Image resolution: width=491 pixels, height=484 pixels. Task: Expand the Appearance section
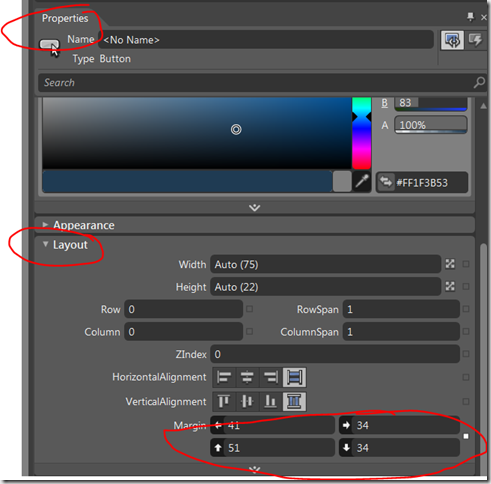pyautogui.click(x=46, y=225)
